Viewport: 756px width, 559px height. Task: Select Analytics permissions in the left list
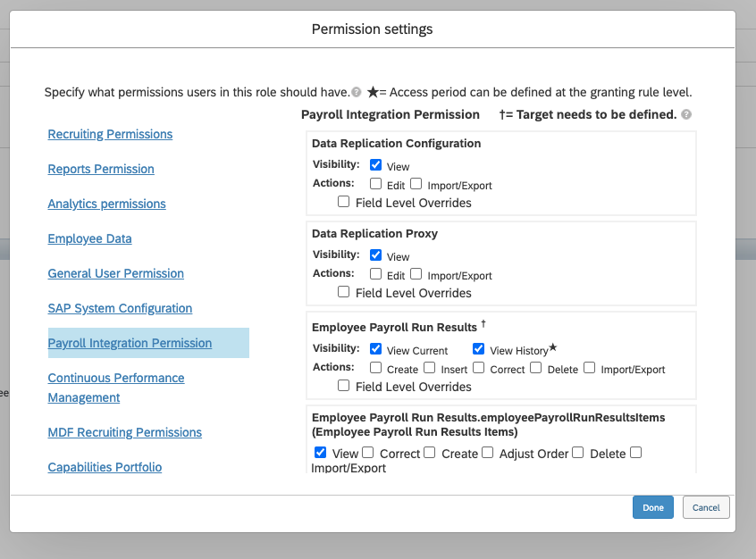[106, 204]
